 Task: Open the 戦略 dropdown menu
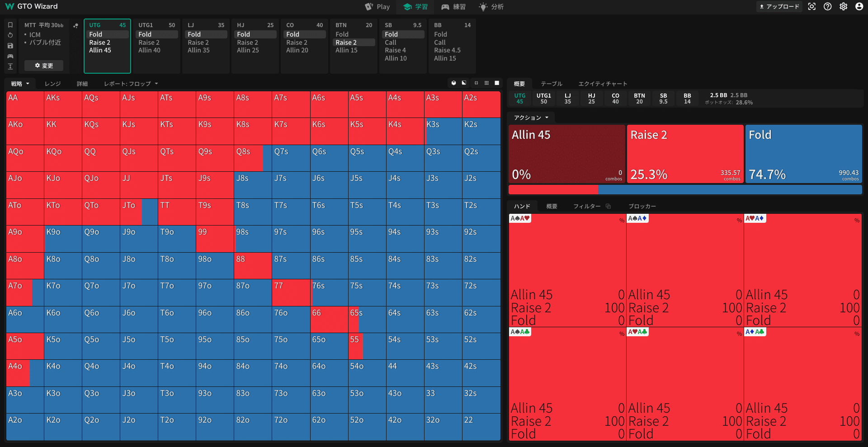pyautogui.click(x=20, y=84)
